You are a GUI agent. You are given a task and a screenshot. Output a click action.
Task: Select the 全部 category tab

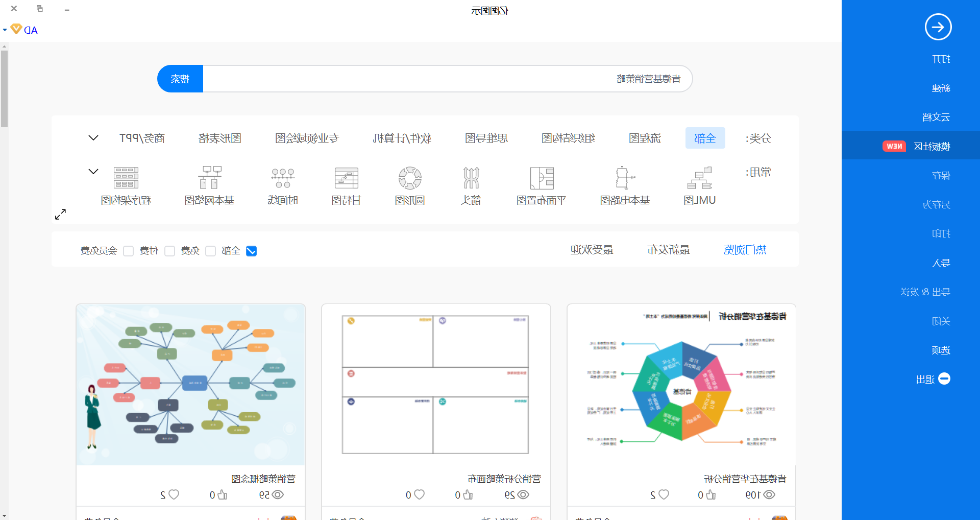(705, 138)
